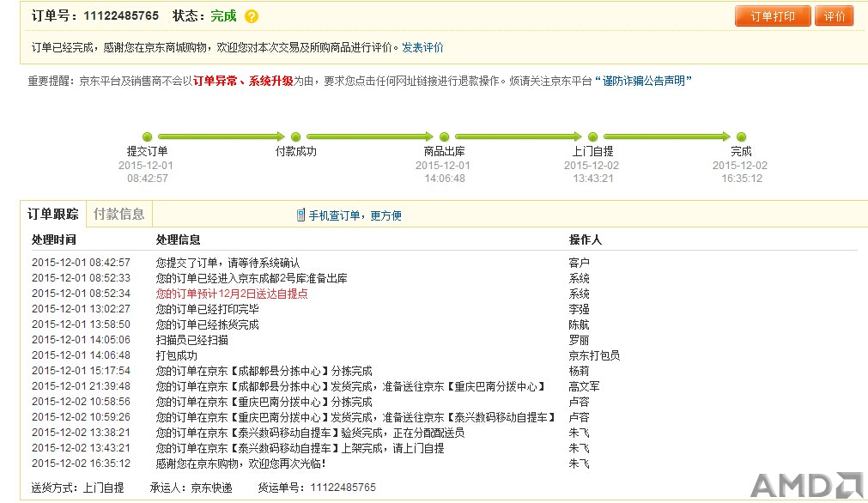
Task: Click order number 11122485765 in the header
Action: 121,15
